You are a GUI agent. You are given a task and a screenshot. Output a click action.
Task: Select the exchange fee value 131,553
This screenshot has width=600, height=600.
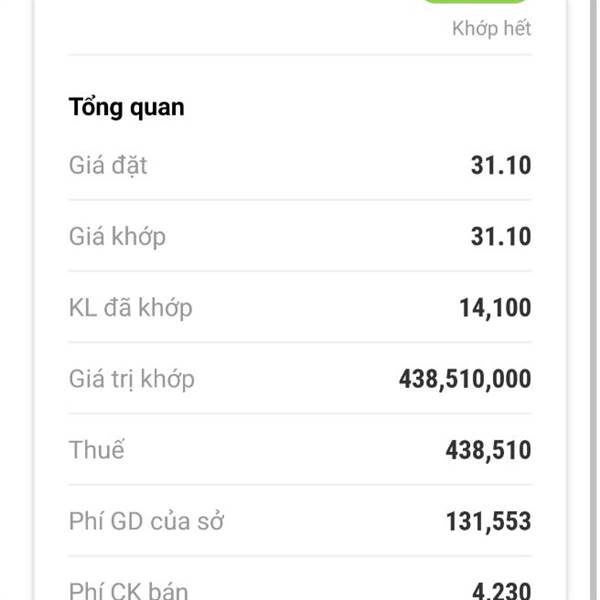tap(489, 522)
